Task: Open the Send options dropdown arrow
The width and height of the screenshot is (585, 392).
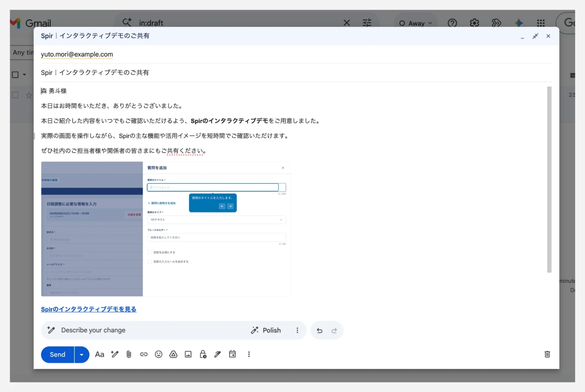Action: click(x=82, y=355)
